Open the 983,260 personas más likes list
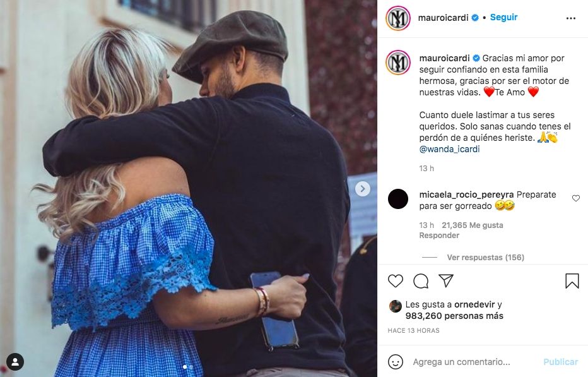This screenshot has width=588, height=377. point(454,316)
